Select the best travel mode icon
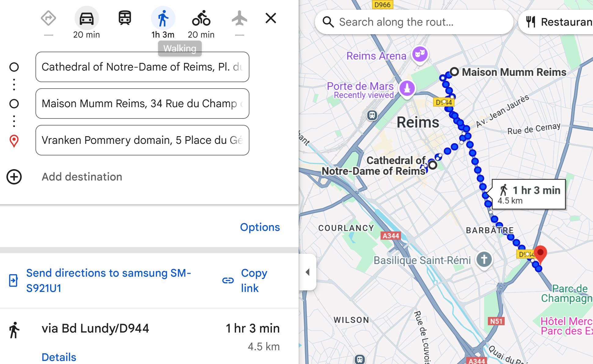The width and height of the screenshot is (593, 364). click(x=48, y=18)
